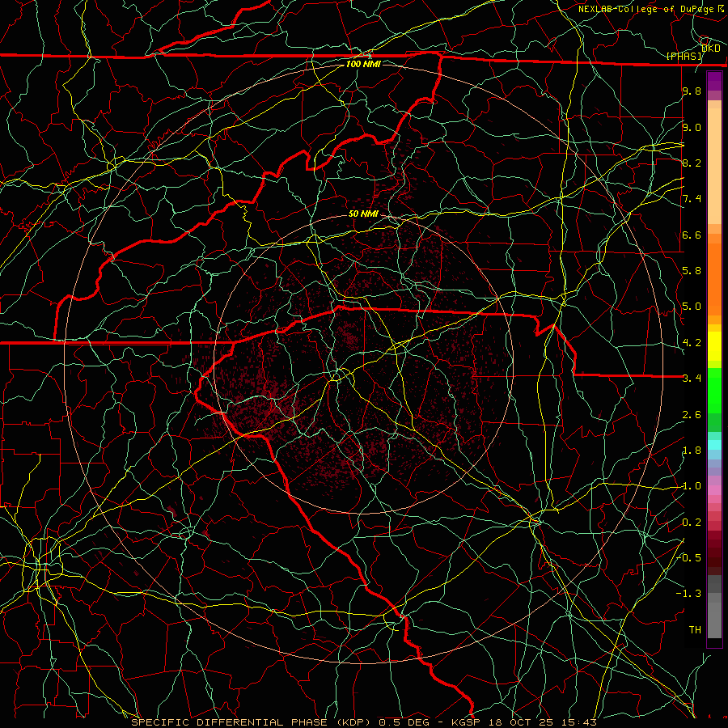Pick the pink color band near 1.0
The width and height of the screenshot is (728, 728).
click(714, 489)
